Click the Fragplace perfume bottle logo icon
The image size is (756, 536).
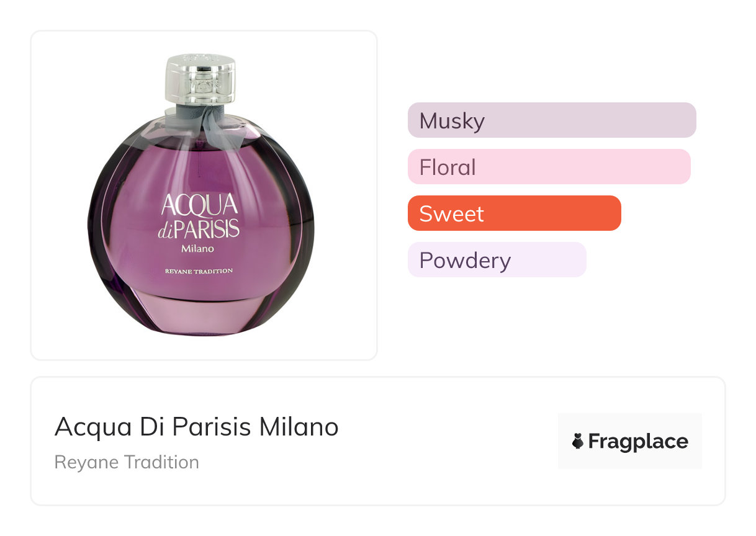point(578,441)
